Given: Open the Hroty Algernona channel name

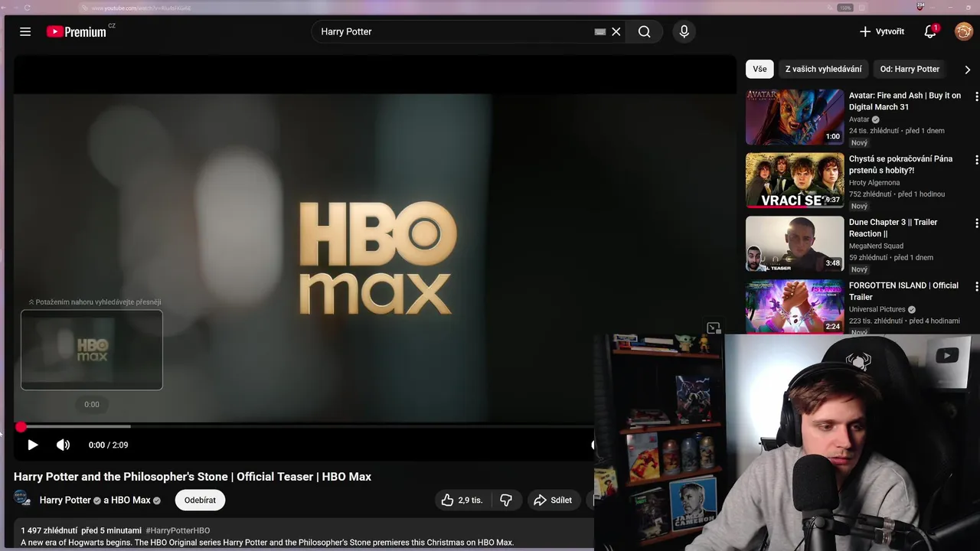Looking at the screenshot, I should [x=874, y=183].
